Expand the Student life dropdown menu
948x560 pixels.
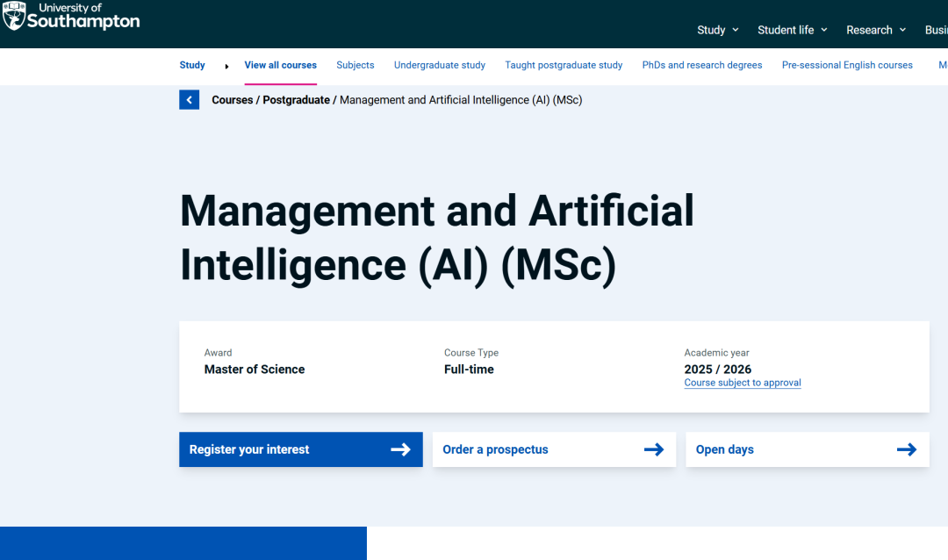coord(792,30)
